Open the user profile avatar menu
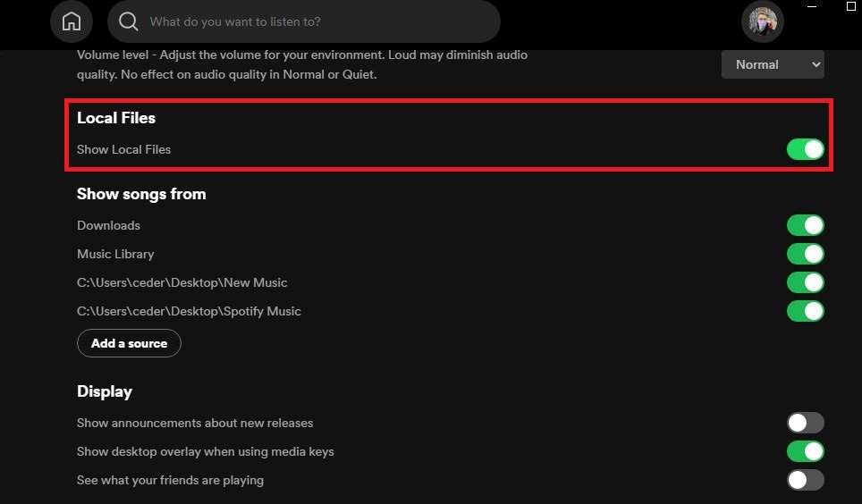 coord(763,21)
